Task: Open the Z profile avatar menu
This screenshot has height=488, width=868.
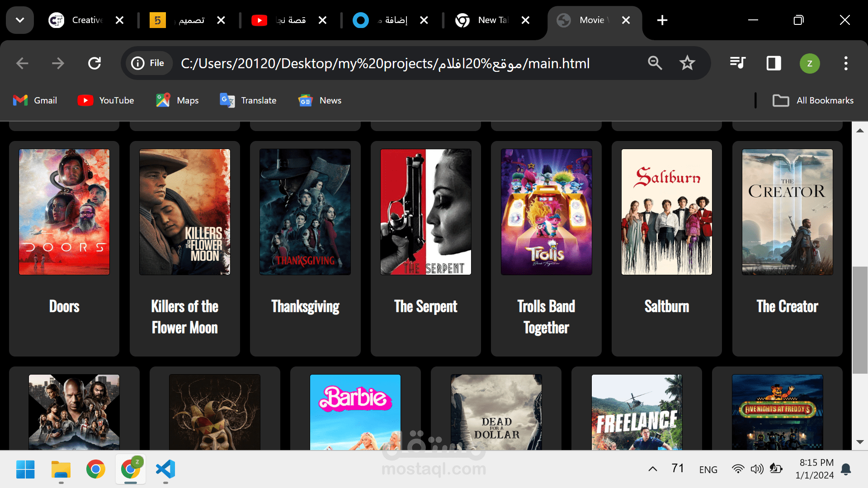Action: click(x=809, y=63)
